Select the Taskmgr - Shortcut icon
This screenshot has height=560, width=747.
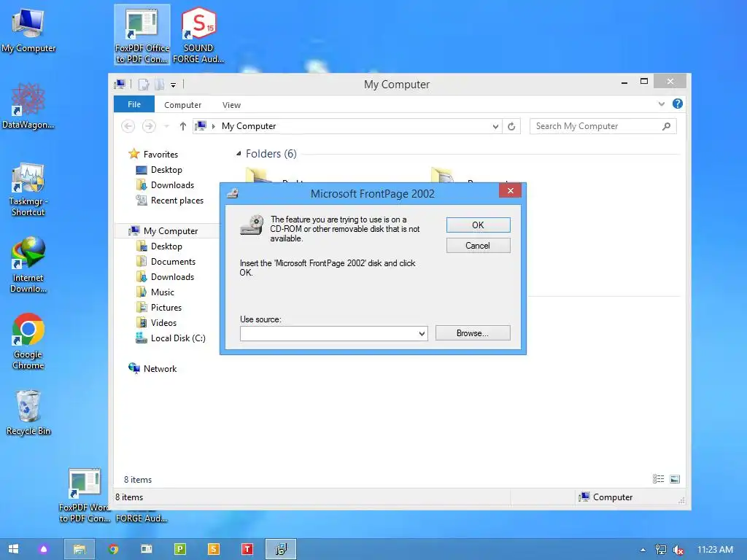[x=28, y=189]
